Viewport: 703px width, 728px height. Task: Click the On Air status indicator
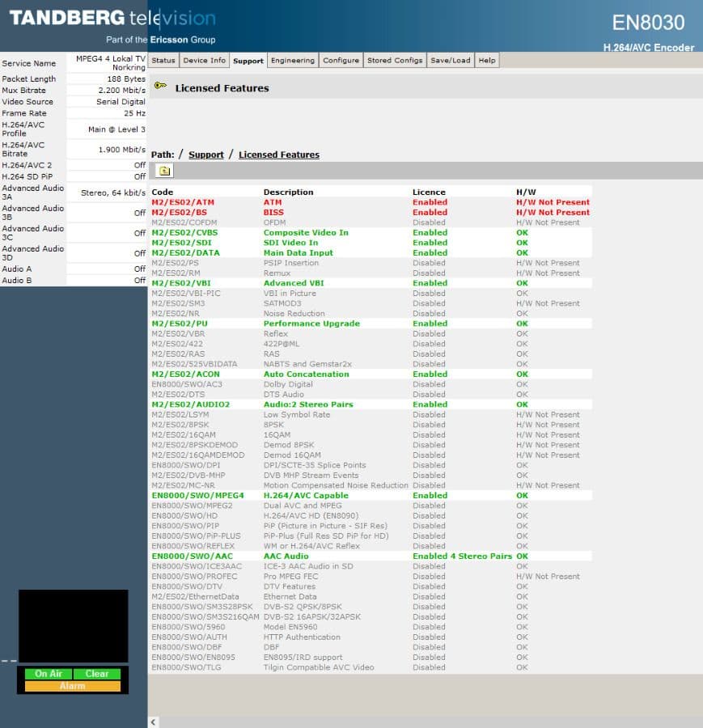point(48,673)
